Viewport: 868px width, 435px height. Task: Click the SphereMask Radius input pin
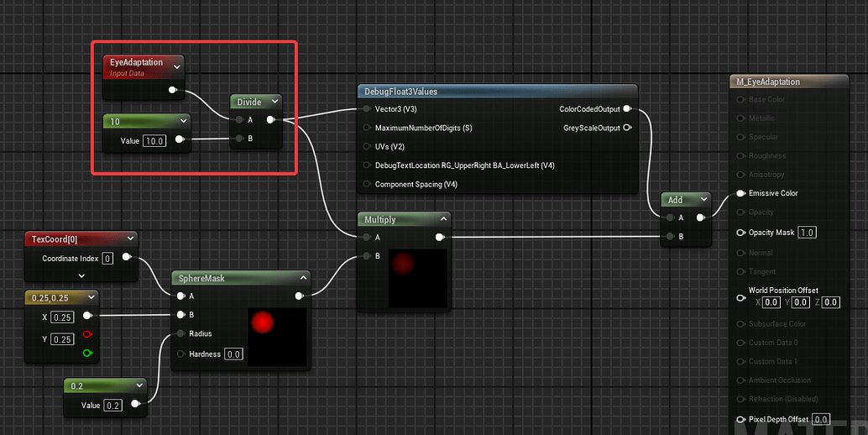pyautogui.click(x=180, y=333)
